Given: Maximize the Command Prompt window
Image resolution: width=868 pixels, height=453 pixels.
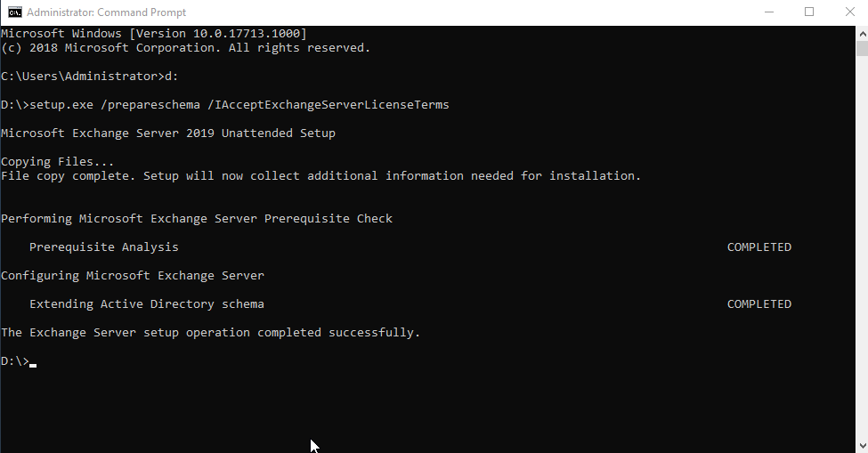Looking at the screenshot, I should (809, 12).
